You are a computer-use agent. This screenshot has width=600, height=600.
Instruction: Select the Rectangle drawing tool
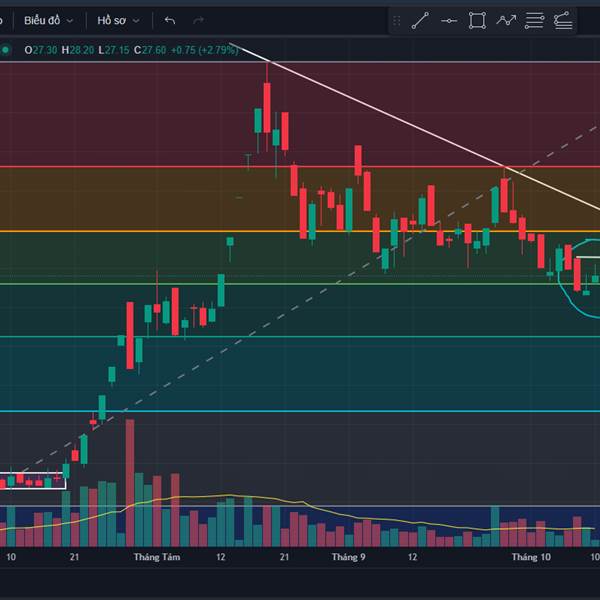478,21
